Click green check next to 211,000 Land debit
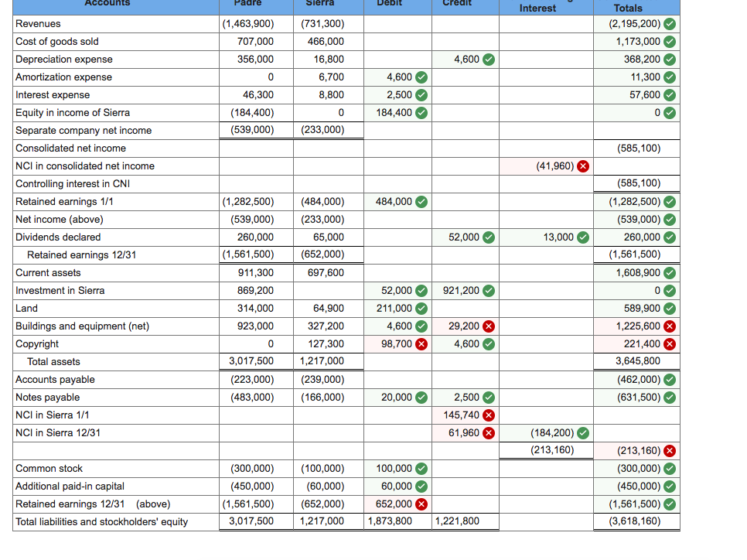This screenshot has height=560, width=747. pyautogui.click(x=421, y=309)
